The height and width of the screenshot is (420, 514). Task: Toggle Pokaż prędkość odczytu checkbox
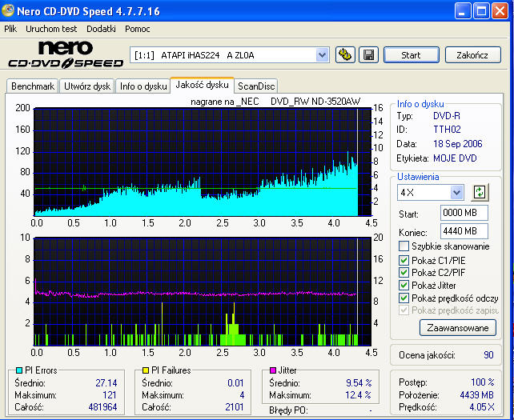click(x=404, y=298)
